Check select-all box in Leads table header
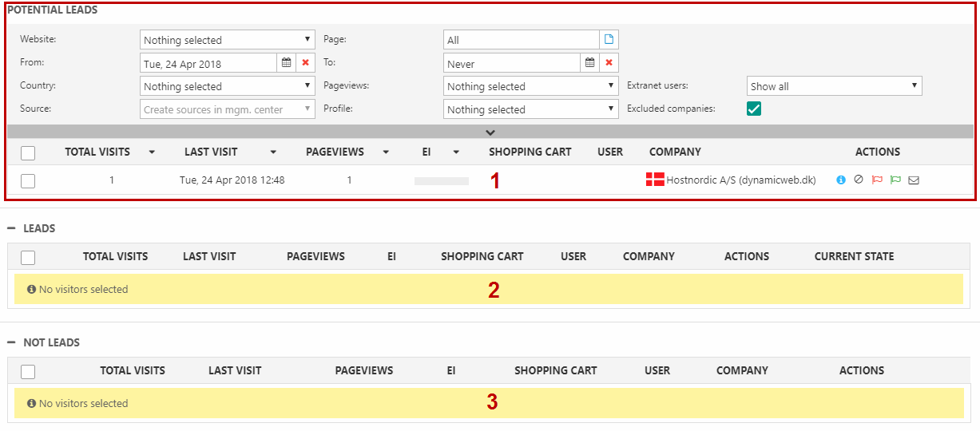The height and width of the screenshot is (431, 980). pyautogui.click(x=28, y=257)
